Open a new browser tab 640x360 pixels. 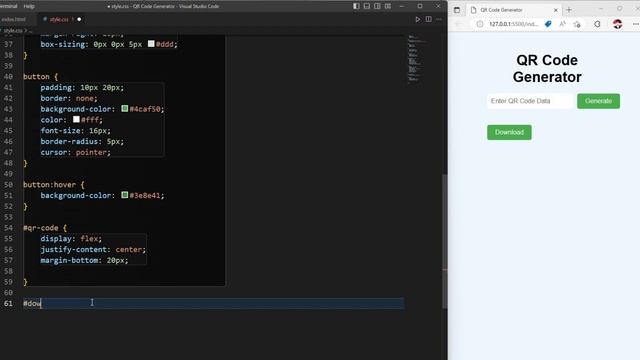click(x=569, y=10)
